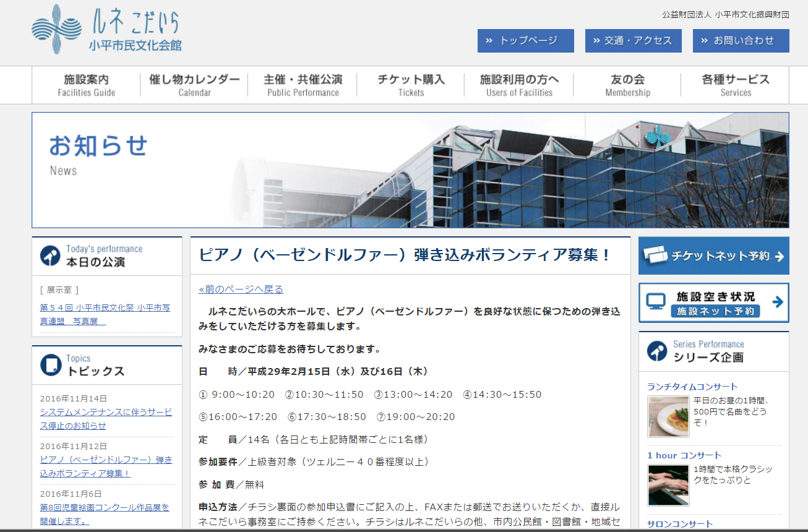Image resolution: width=808 pixels, height=532 pixels.
Task: Click date 2016年11月12日 in Topics
Action: point(74,446)
